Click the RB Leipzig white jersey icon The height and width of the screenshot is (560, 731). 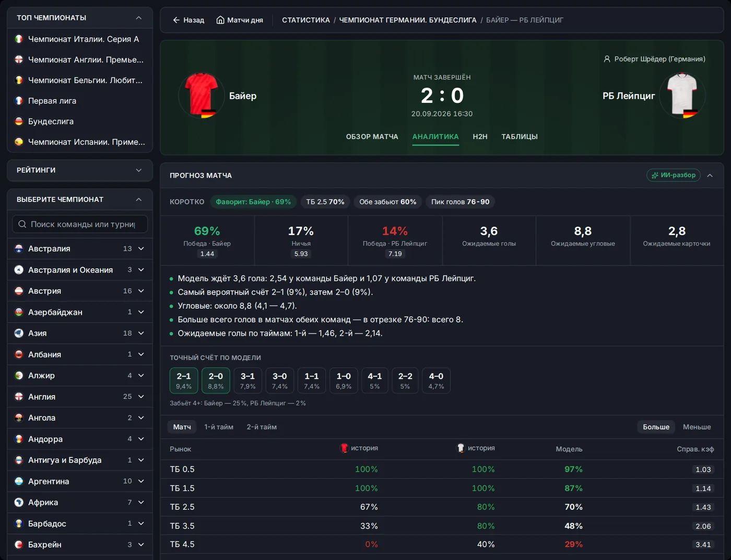[682, 96]
